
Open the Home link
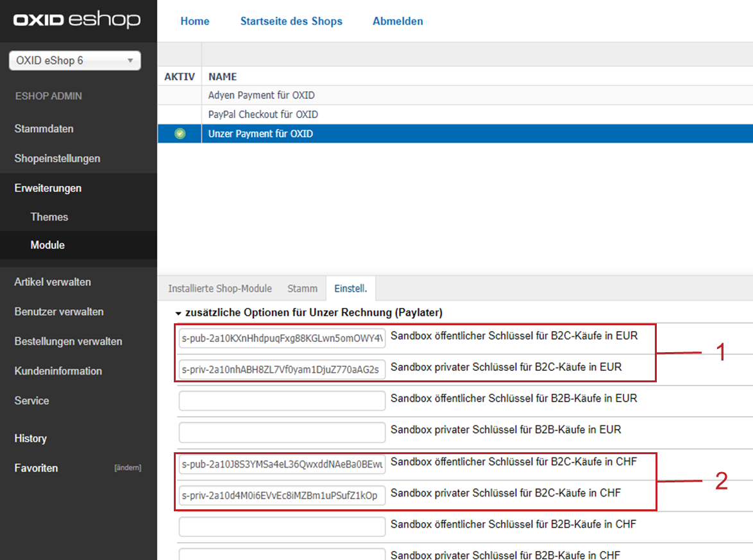(195, 21)
